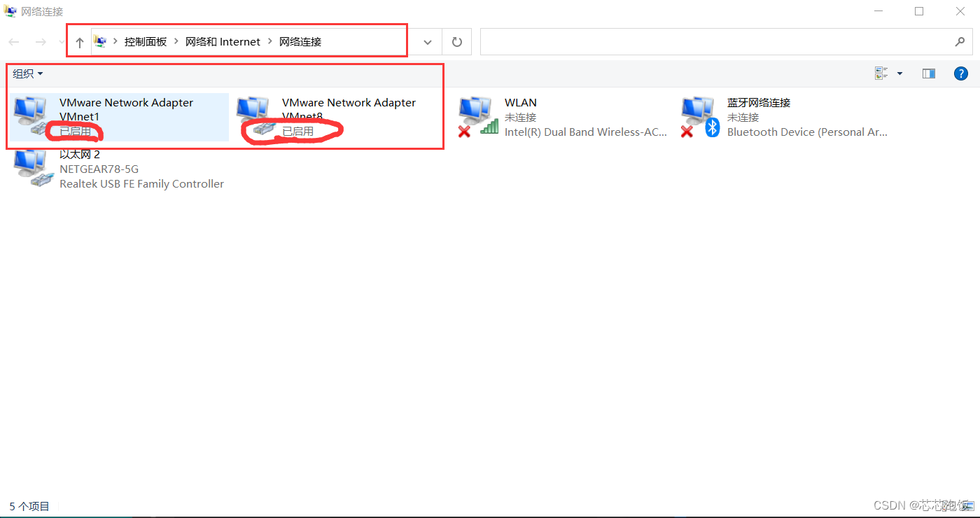Refresh the network connections list
The image size is (980, 518).
[457, 42]
